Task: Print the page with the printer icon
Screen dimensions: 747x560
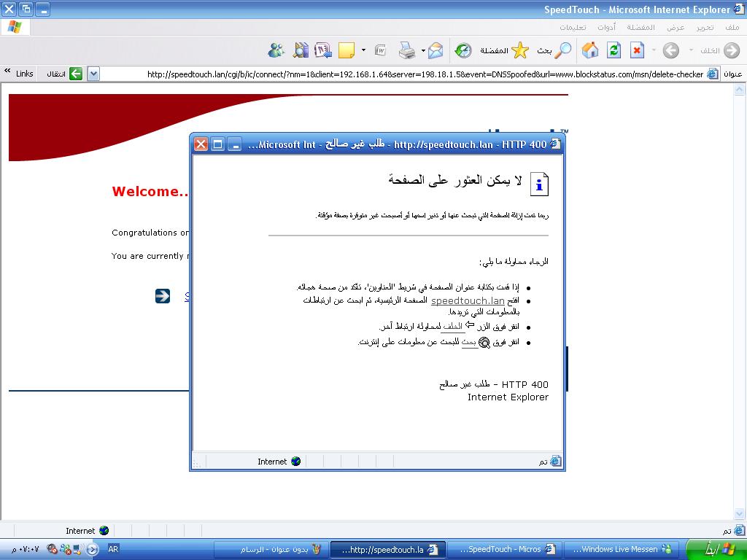Action: 407,50
